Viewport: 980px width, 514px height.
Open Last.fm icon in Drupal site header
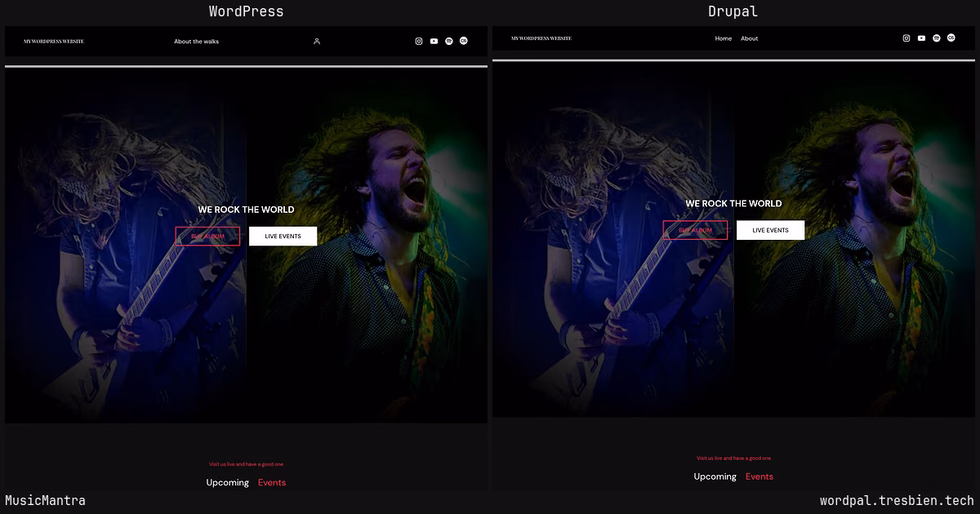951,38
